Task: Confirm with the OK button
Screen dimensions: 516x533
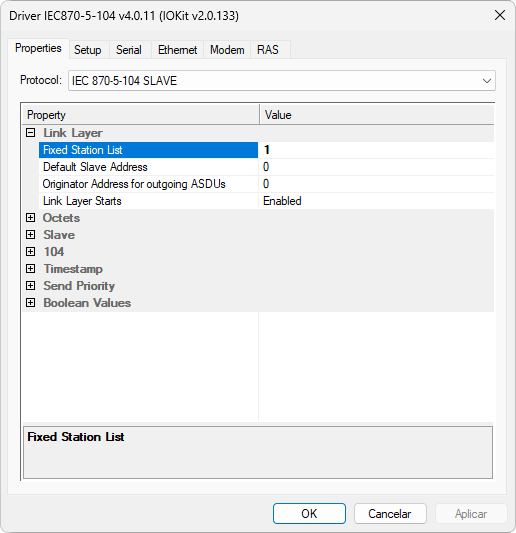Action: [309, 514]
